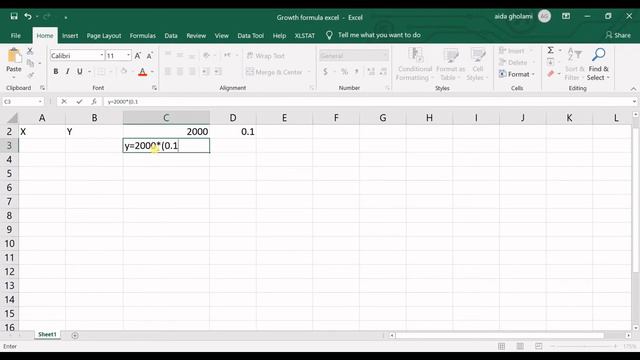
Task: Click the Sort & Filter icon
Action: 575,55
